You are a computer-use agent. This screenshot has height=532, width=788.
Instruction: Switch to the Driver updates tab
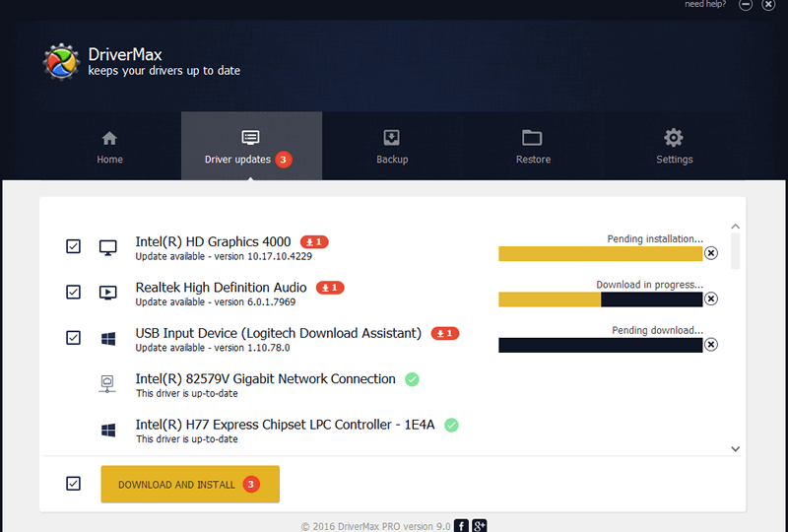pos(251,147)
